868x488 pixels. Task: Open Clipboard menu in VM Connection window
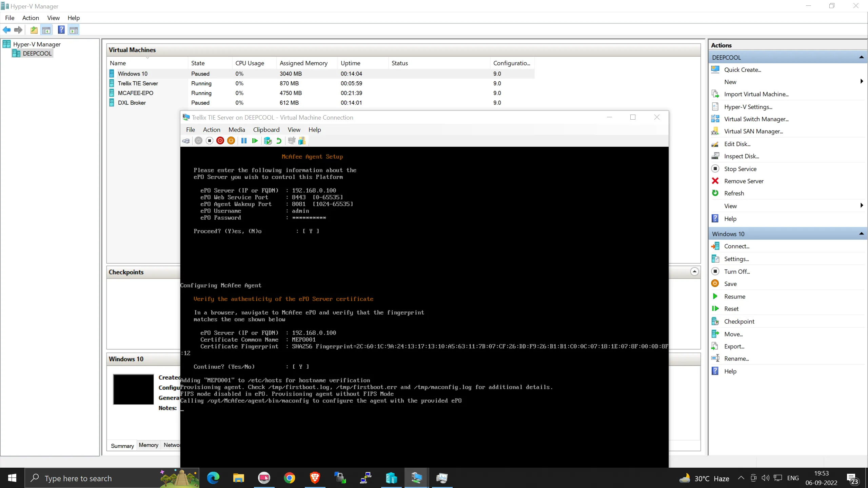point(266,129)
